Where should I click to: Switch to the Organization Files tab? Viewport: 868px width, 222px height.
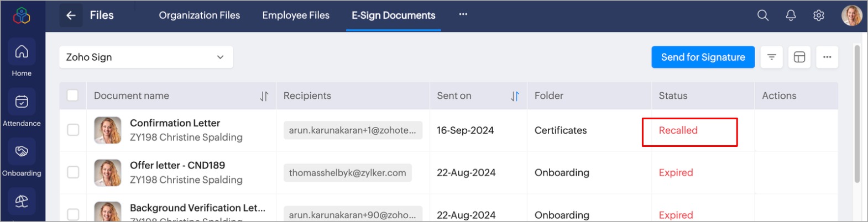(x=199, y=15)
